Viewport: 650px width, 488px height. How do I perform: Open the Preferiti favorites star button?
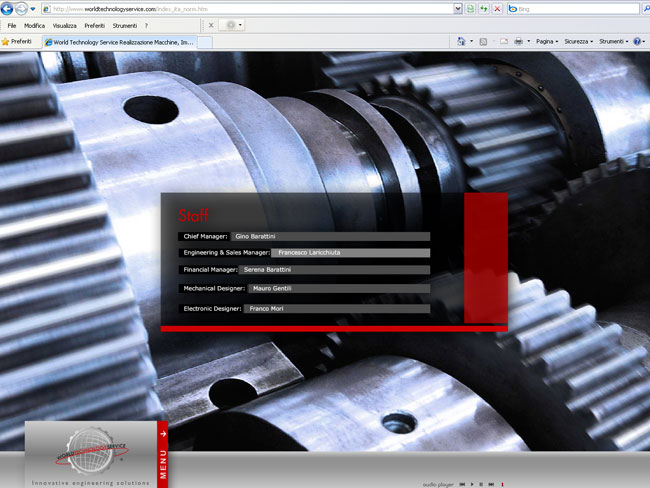coord(17,41)
